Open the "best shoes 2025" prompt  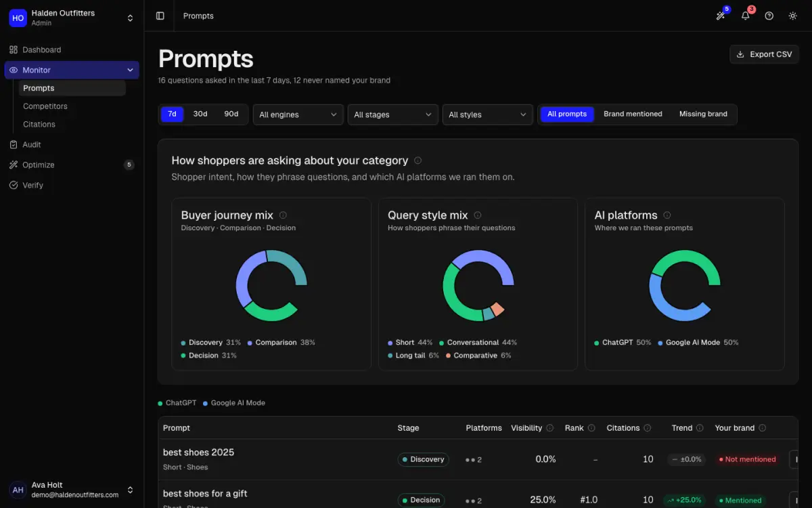pos(198,452)
